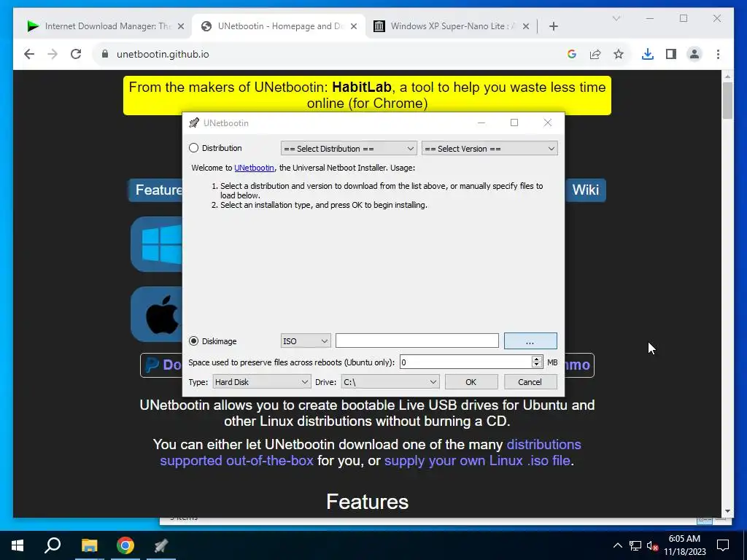
Task: Show hidden system tray icons
Action: [x=617, y=545]
